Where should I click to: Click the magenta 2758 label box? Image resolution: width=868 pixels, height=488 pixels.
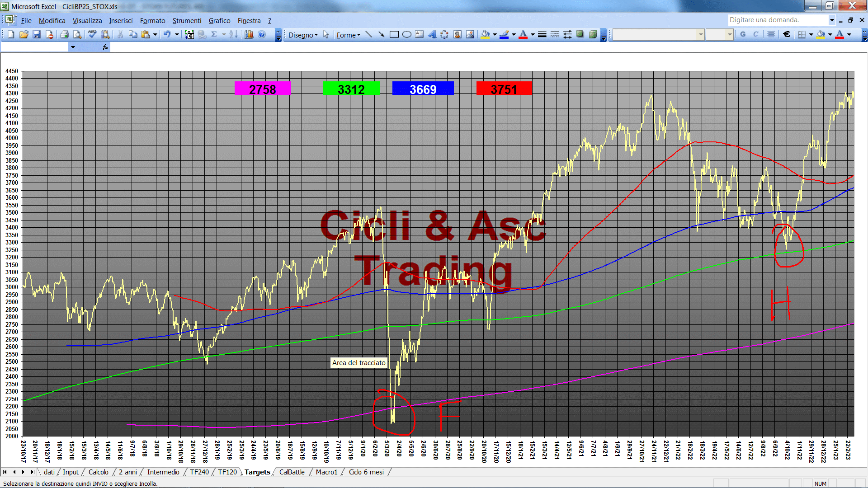pos(263,89)
